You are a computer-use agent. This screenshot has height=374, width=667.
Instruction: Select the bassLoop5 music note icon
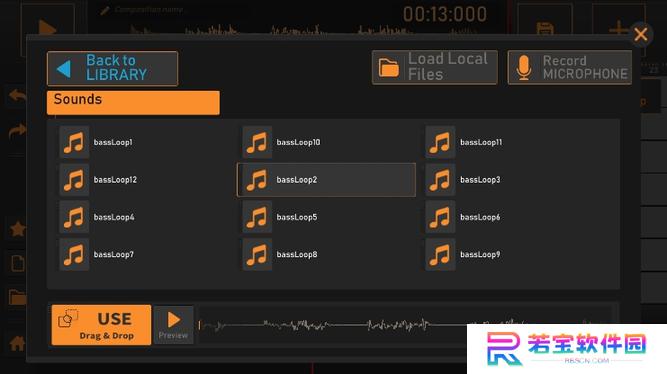click(257, 217)
